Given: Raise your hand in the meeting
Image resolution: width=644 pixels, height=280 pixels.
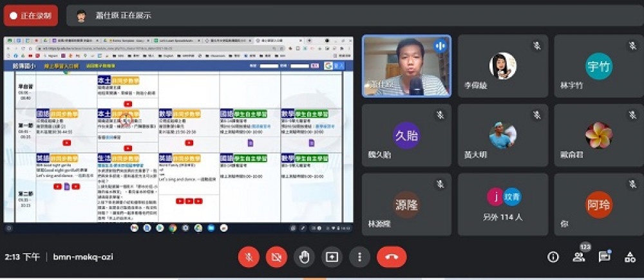Looking at the screenshot, I should (304, 257).
